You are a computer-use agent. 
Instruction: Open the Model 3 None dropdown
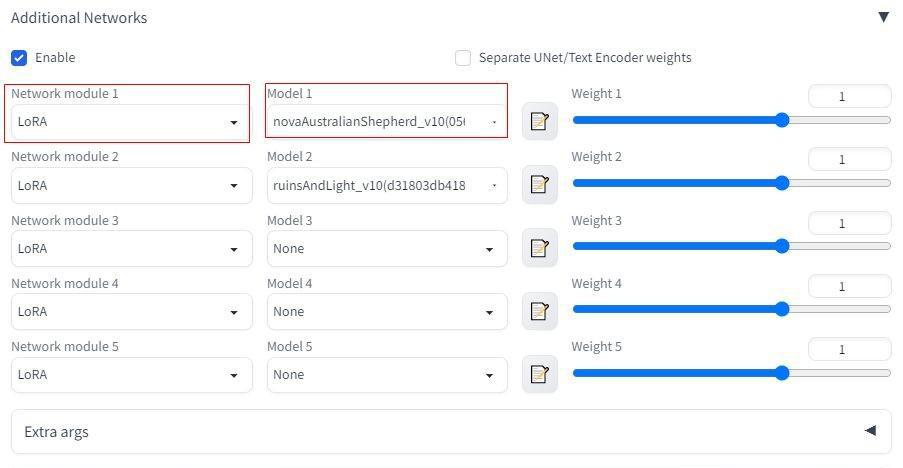pyautogui.click(x=387, y=249)
